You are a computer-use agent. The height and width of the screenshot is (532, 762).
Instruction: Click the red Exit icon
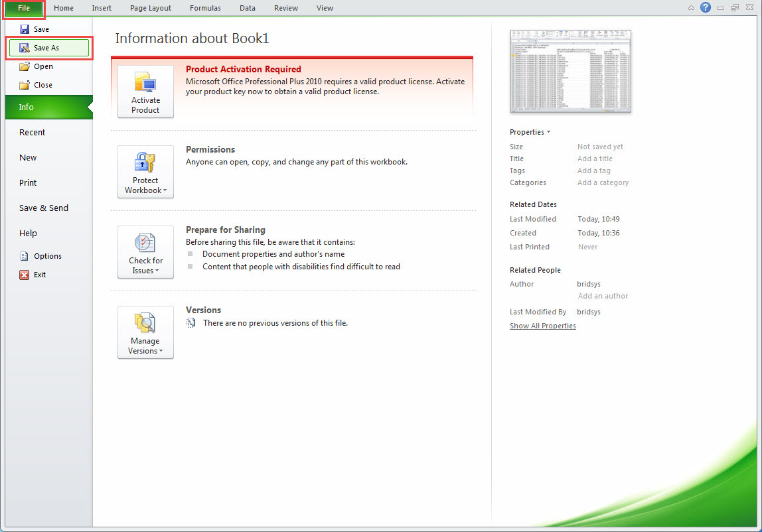click(x=25, y=275)
